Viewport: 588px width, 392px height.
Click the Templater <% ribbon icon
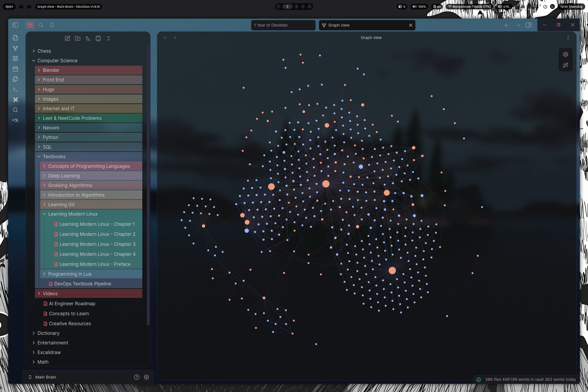(15, 120)
